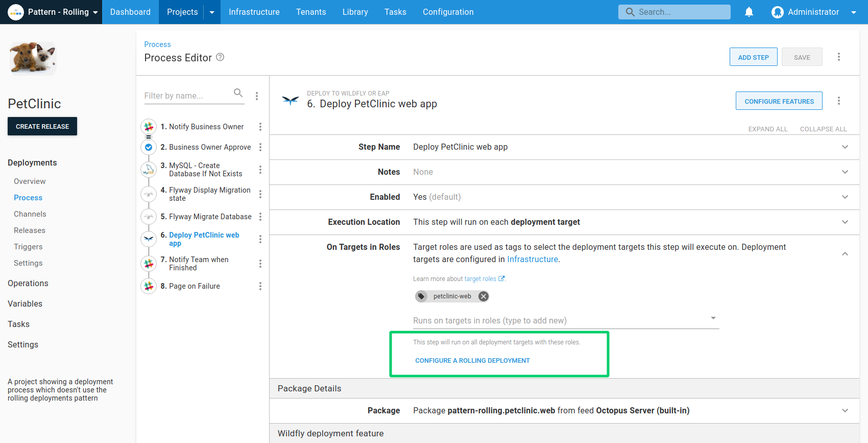
Task: Click Configure a Rolling Deployment link
Action: [x=472, y=361]
